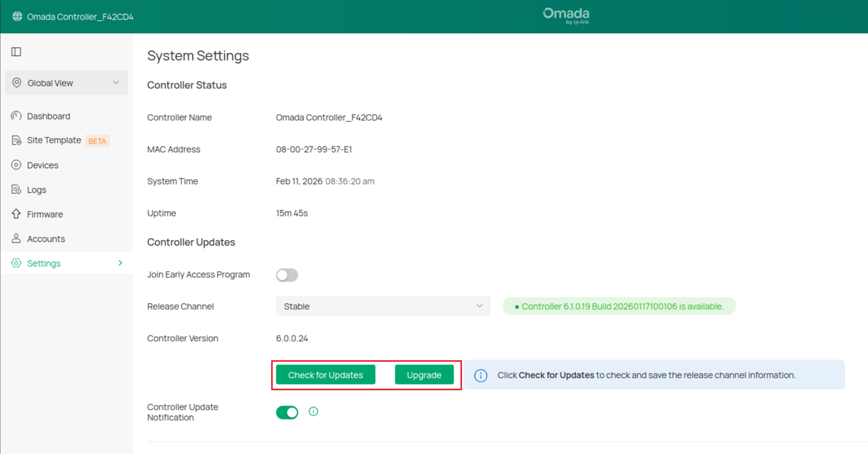Click the Firmware upload arrow icon
868x454 pixels.
(16, 214)
